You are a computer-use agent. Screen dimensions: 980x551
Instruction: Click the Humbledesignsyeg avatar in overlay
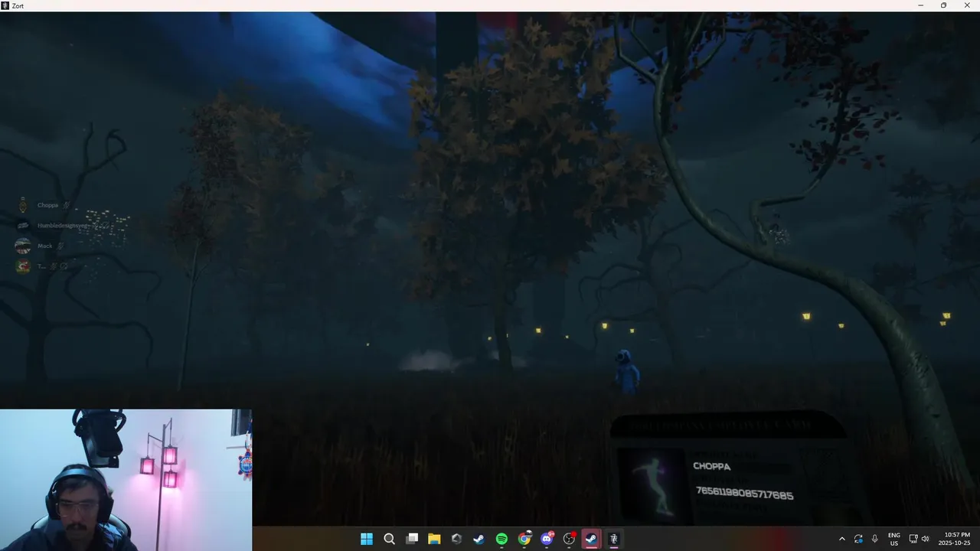click(23, 226)
